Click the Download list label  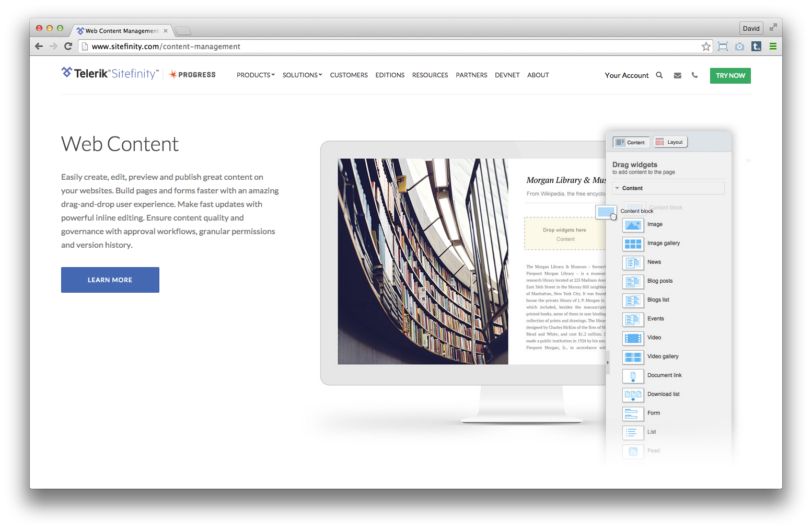coord(664,394)
